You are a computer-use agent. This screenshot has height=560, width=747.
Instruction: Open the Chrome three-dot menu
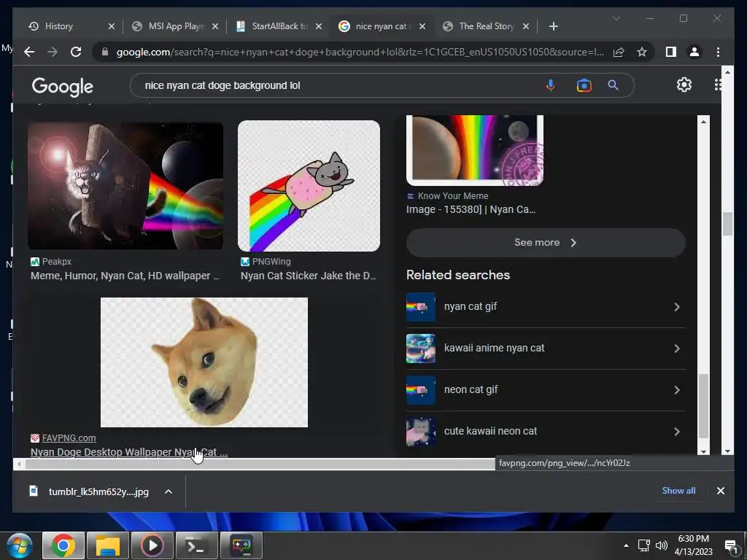click(x=718, y=52)
